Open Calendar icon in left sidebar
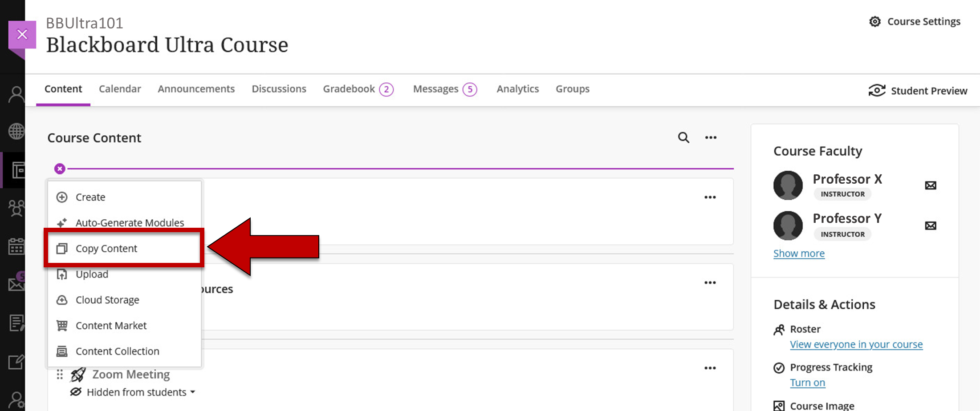980x411 pixels. tap(16, 246)
